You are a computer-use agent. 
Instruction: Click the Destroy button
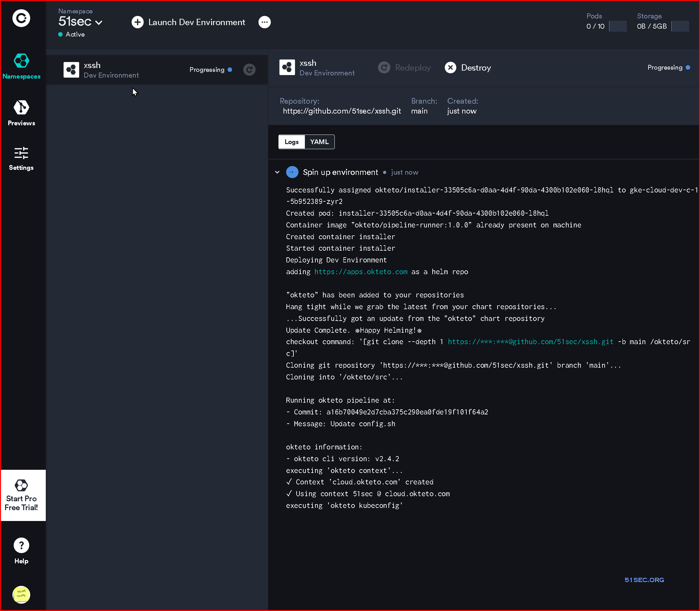(x=468, y=67)
